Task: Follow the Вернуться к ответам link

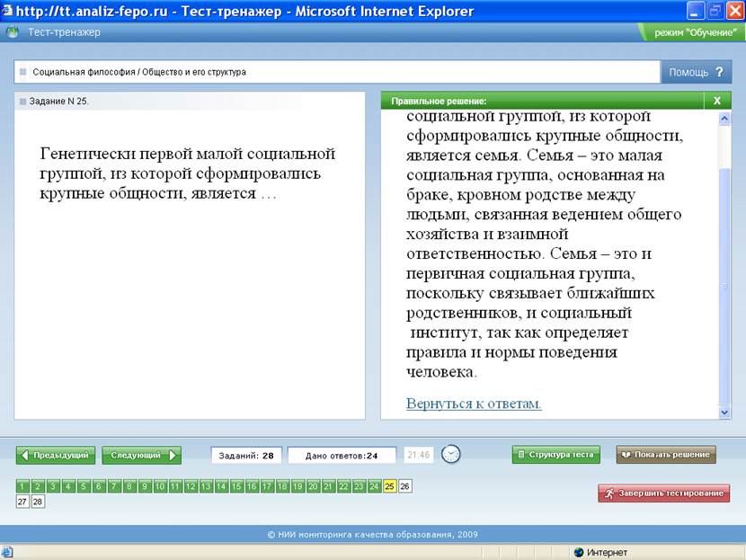Action: pos(474,404)
